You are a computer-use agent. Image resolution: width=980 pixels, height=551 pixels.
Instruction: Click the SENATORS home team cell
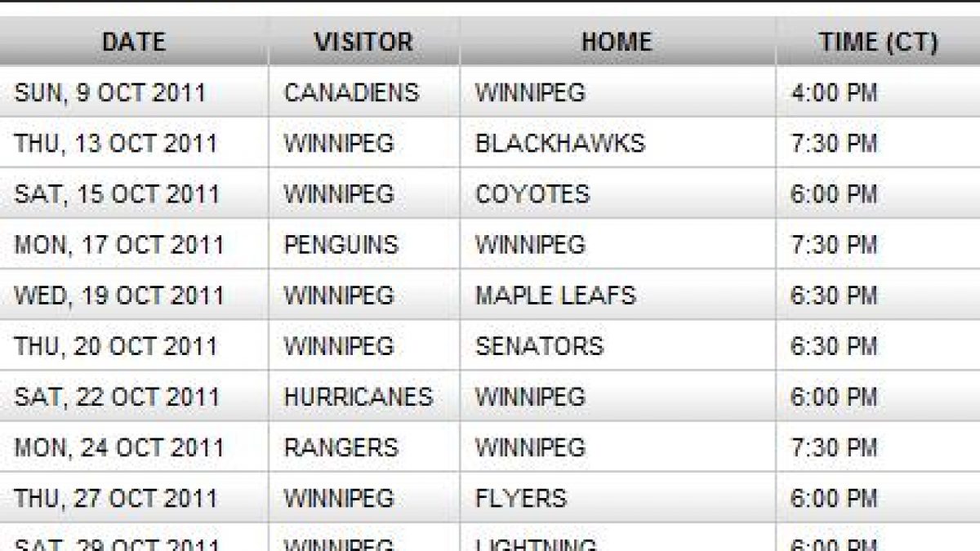point(539,346)
